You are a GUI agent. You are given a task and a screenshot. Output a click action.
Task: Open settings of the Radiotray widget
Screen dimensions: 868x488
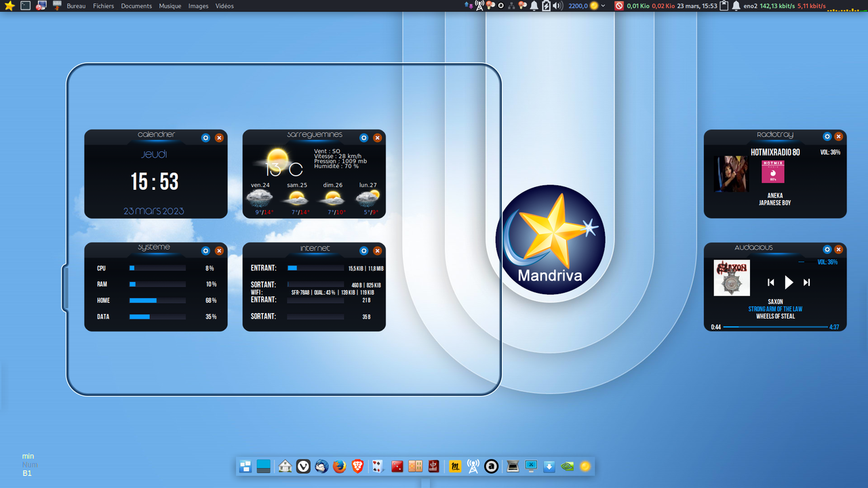(x=827, y=136)
